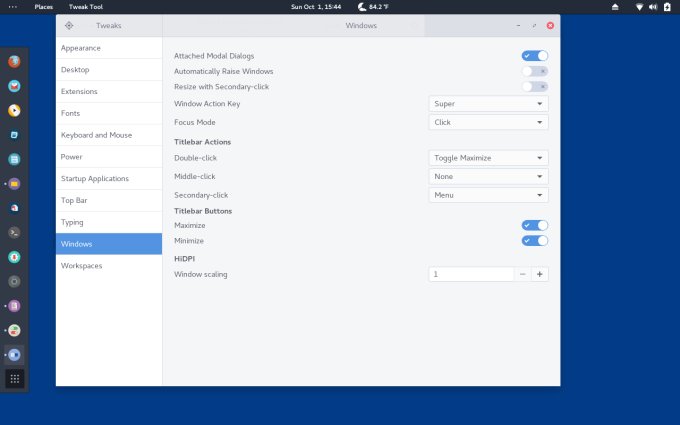
Task: Open the Wi-Fi network indicator
Action: 639,7
